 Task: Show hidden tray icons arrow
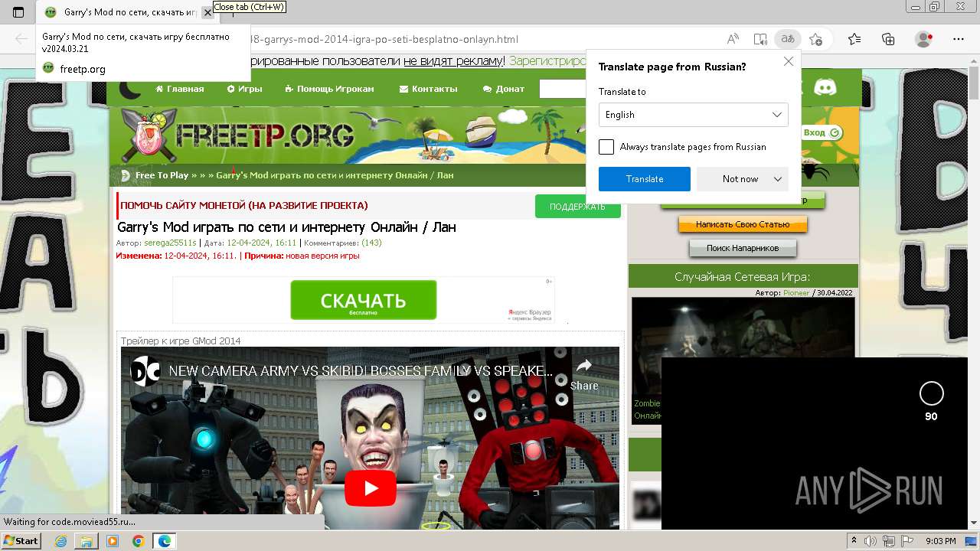click(x=854, y=541)
